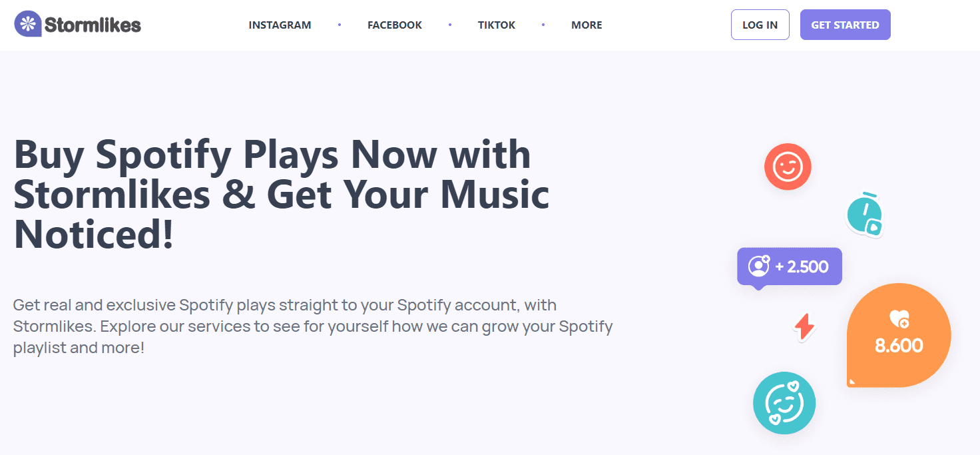Screen dimensions: 980x455
Task: Click the teal smiley face with hearts
Action: [x=784, y=402]
